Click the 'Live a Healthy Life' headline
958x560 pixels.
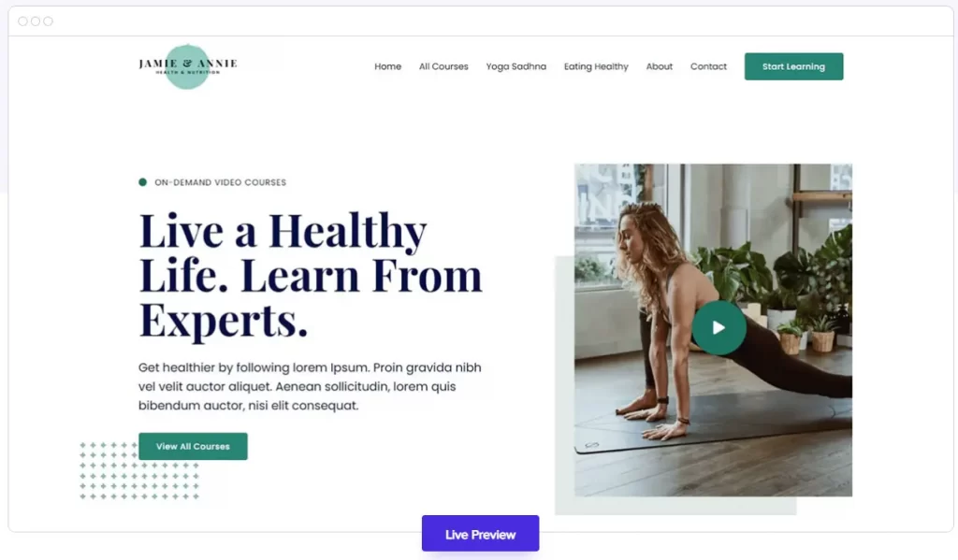click(x=311, y=275)
